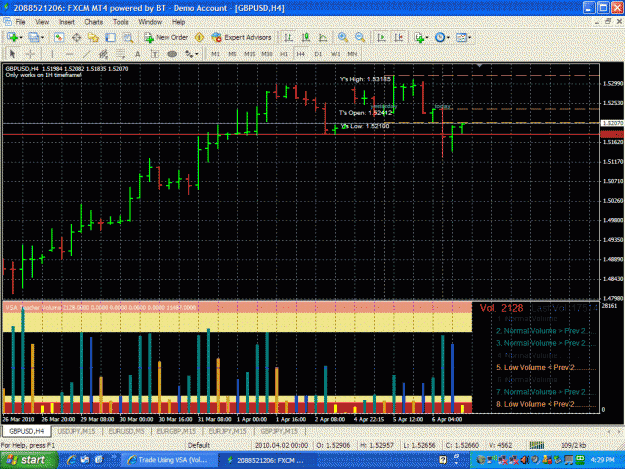Switch to W1 timeframe
Image resolution: width=625 pixels, height=469 pixels.
(336, 54)
